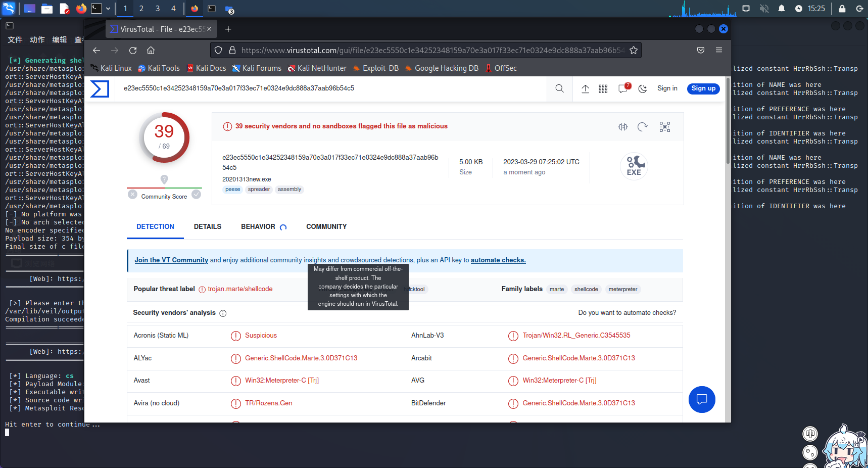The image size is (868, 468).
Task: Click the Sign in link
Action: [667, 88]
